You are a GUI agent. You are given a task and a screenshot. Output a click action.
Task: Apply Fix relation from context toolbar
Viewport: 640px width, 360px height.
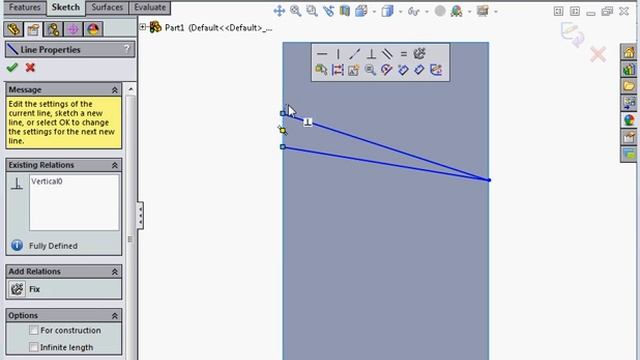pos(419,53)
